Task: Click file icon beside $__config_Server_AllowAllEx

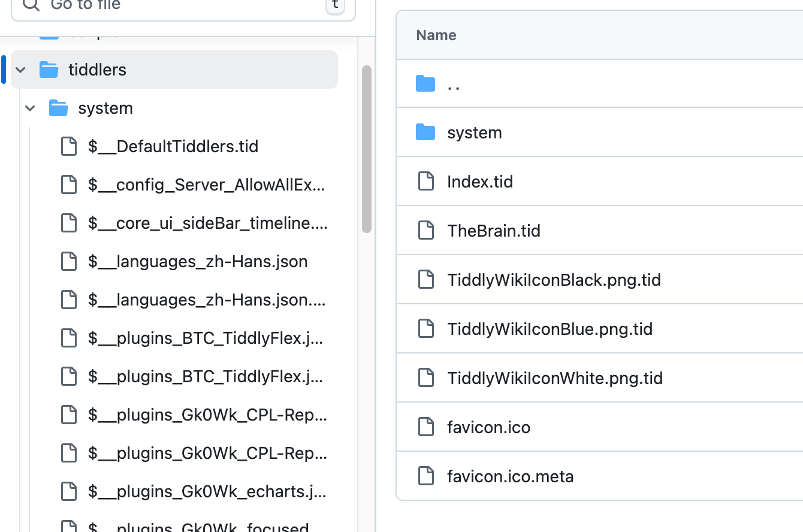Action: pos(69,185)
